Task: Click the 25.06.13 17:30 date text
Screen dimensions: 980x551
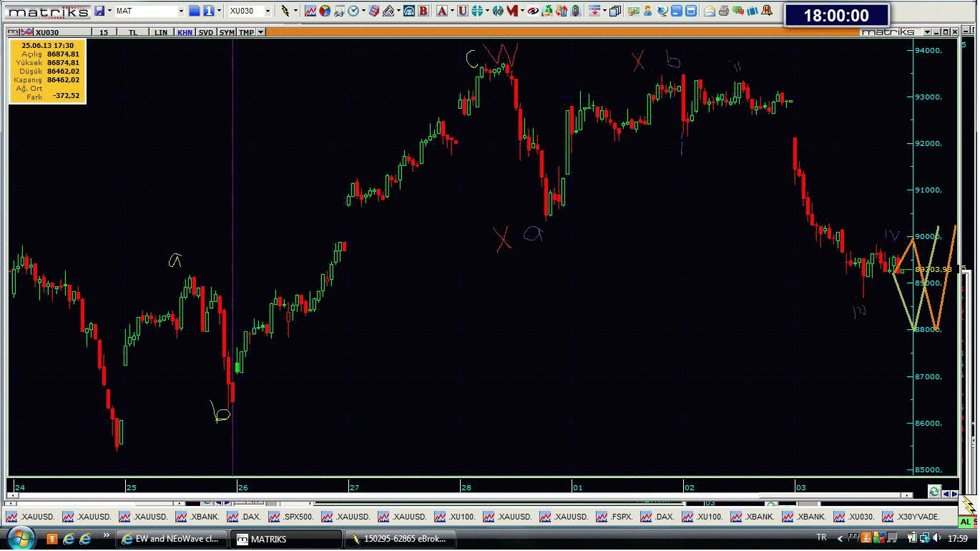Action: (47, 45)
